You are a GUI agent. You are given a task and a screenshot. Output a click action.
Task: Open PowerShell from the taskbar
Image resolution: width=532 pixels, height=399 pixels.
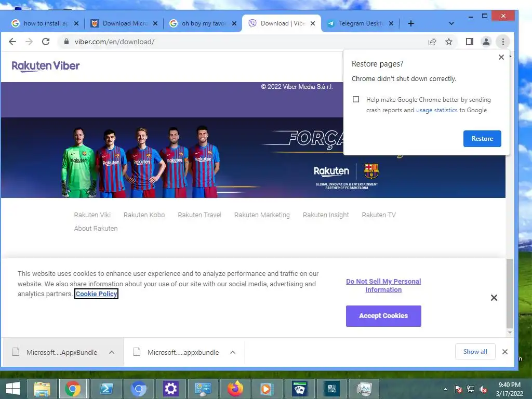click(106, 389)
